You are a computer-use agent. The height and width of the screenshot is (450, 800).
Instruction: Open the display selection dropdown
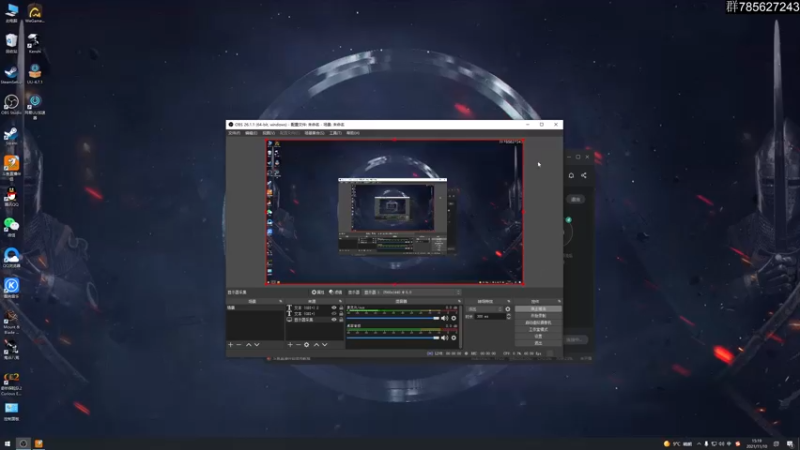point(412,292)
